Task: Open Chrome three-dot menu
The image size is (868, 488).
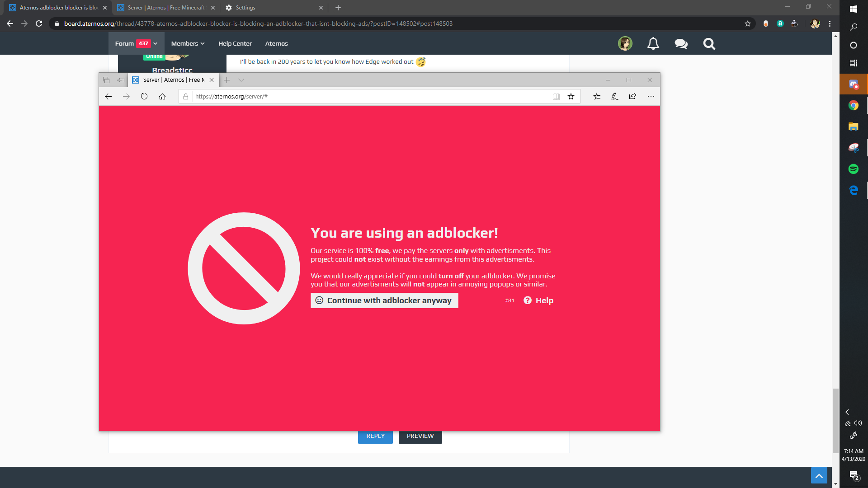Action: click(830, 23)
